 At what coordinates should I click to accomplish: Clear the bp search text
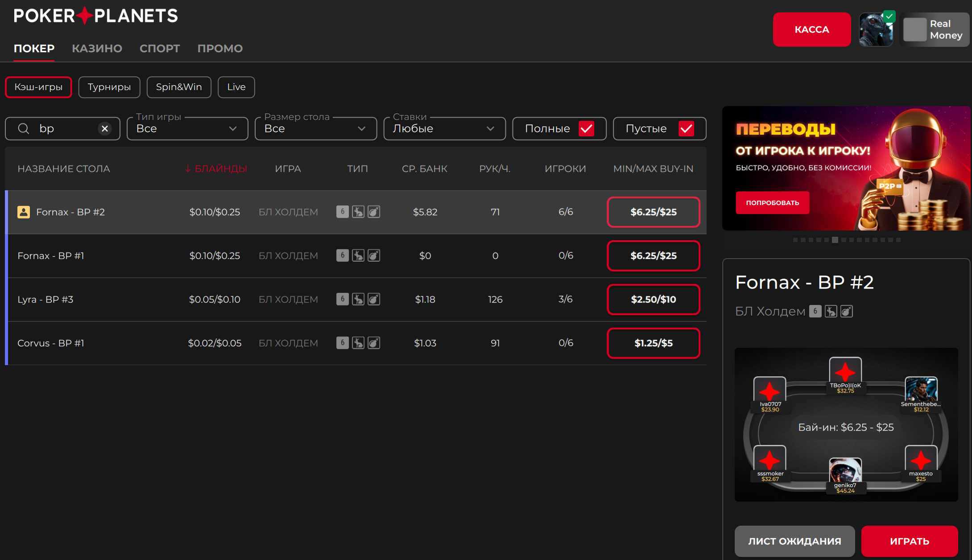104,129
